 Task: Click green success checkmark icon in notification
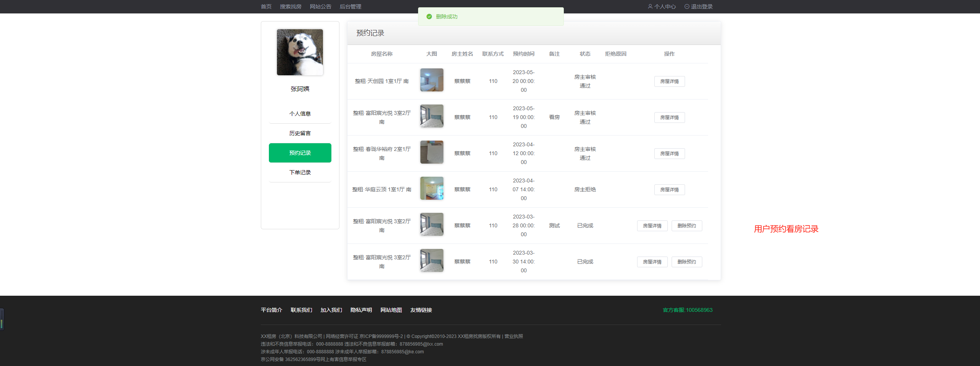tap(429, 17)
